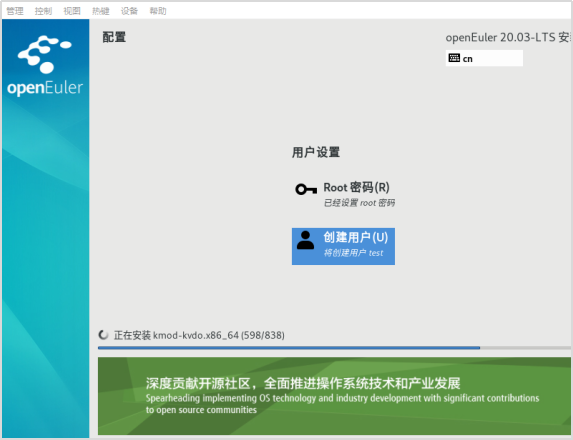The height and width of the screenshot is (440, 573).
Task: Click the openEuler logo in the sidebar
Action: tap(45, 66)
